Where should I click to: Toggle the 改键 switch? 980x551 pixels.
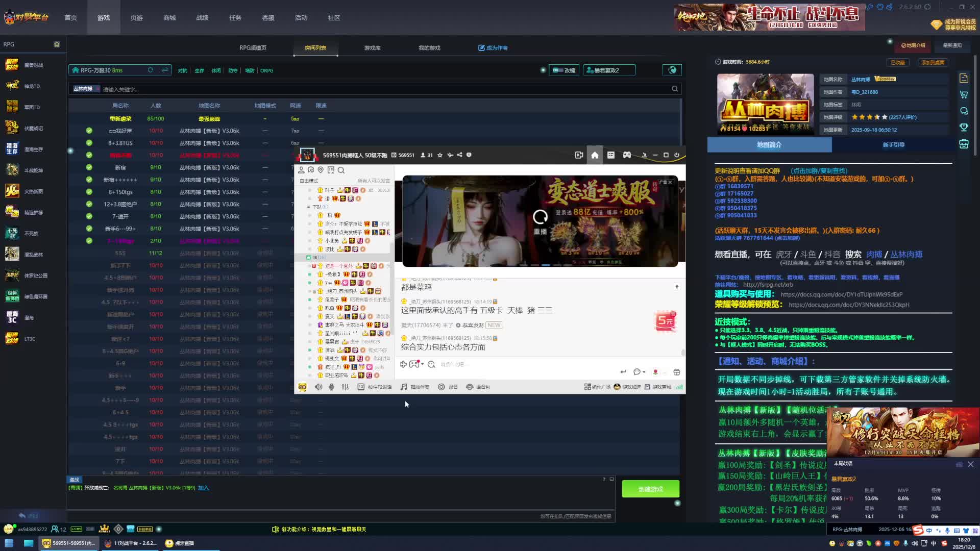559,70
